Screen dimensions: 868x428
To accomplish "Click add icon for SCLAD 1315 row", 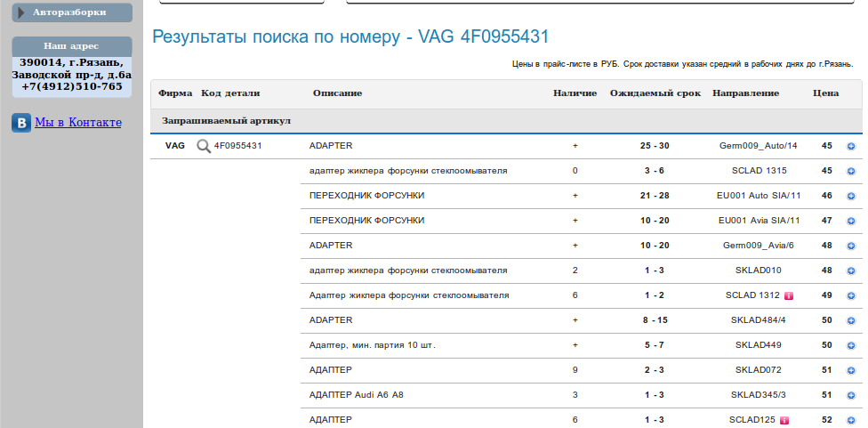I will (x=851, y=172).
